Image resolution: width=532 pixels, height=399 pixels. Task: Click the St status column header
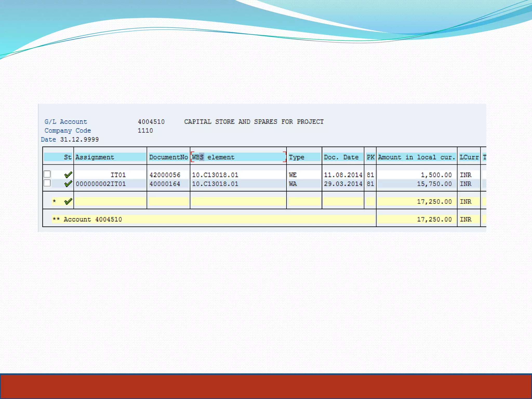tap(68, 157)
